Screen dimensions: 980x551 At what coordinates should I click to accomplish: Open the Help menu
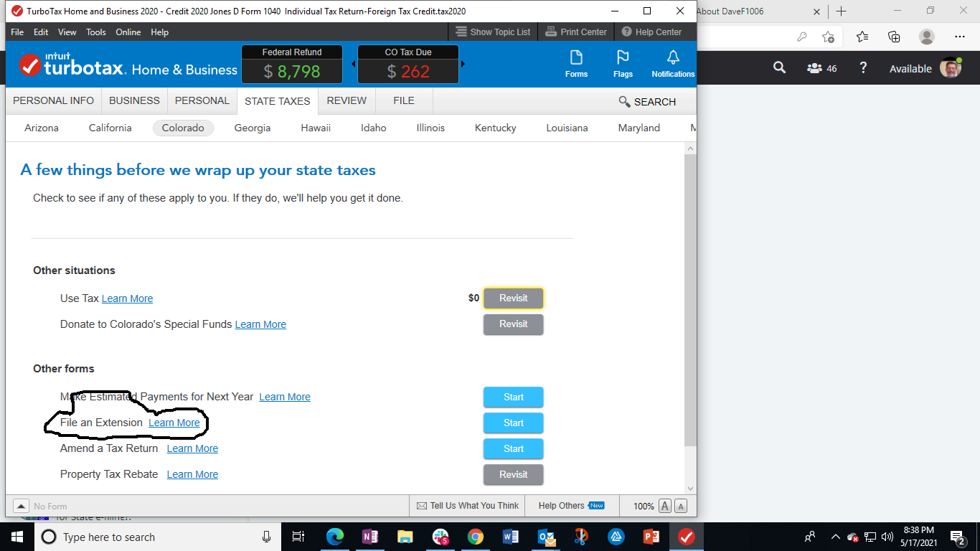point(160,32)
